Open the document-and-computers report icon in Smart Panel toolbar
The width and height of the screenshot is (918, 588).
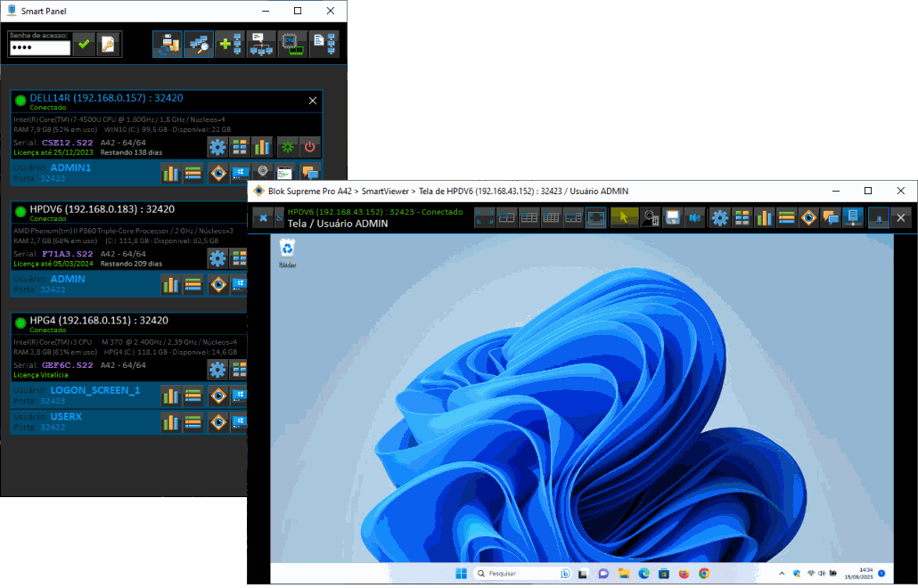click(324, 45)
